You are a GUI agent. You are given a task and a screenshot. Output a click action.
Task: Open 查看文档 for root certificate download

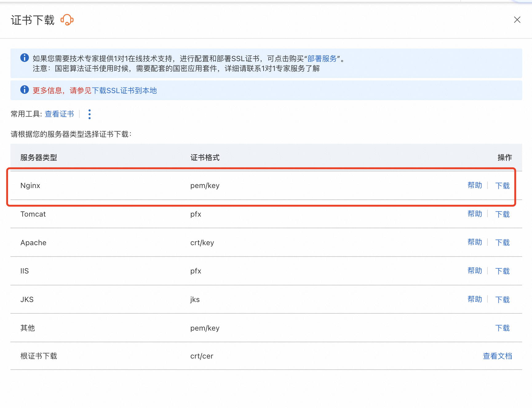coord(498,356)
